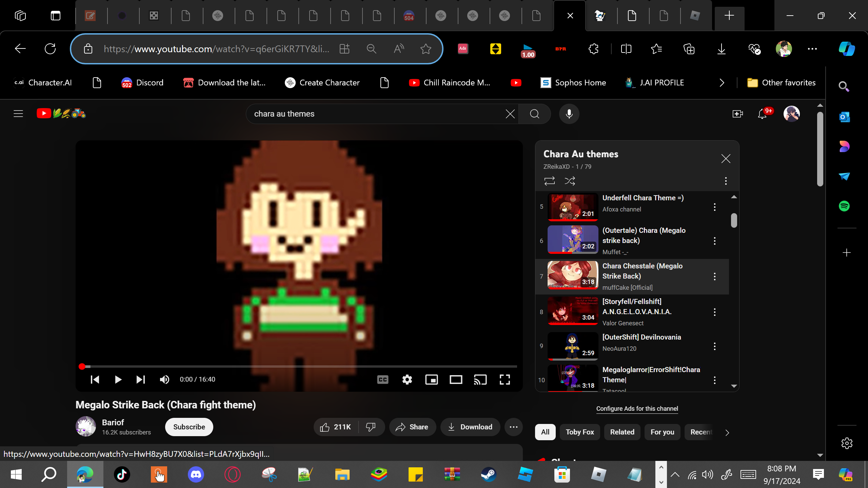Open Configure Ads for this channel link
This screenshot has width=868, height=488.
click(x=637, y=409)
